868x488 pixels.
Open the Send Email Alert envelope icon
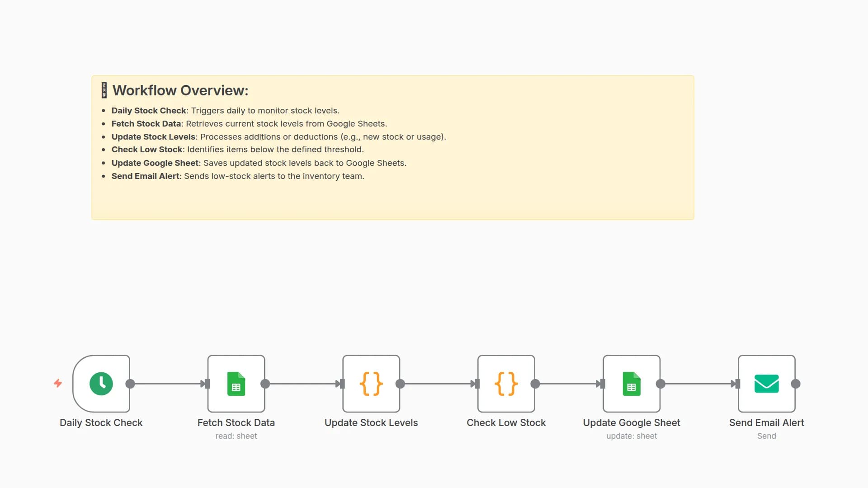[x=766, y=384]
